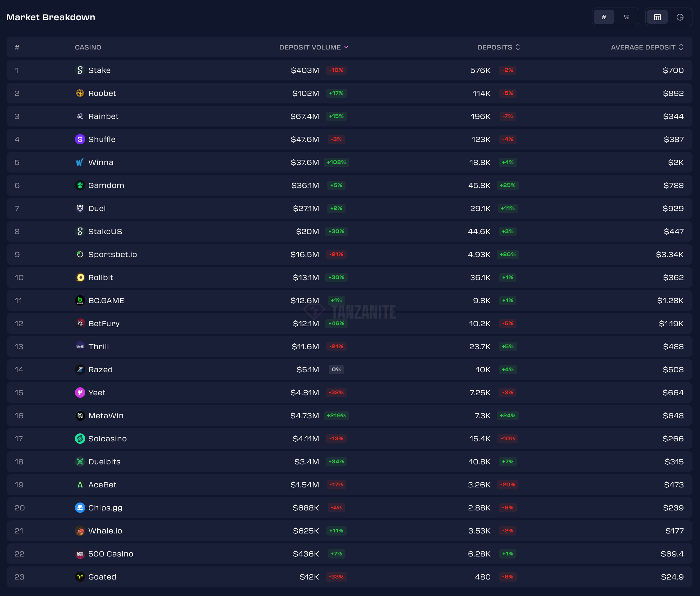Click the BC.GAME logo icon
Image resolution: width=700 pixels, height=596 pixels.
(80, 300)
